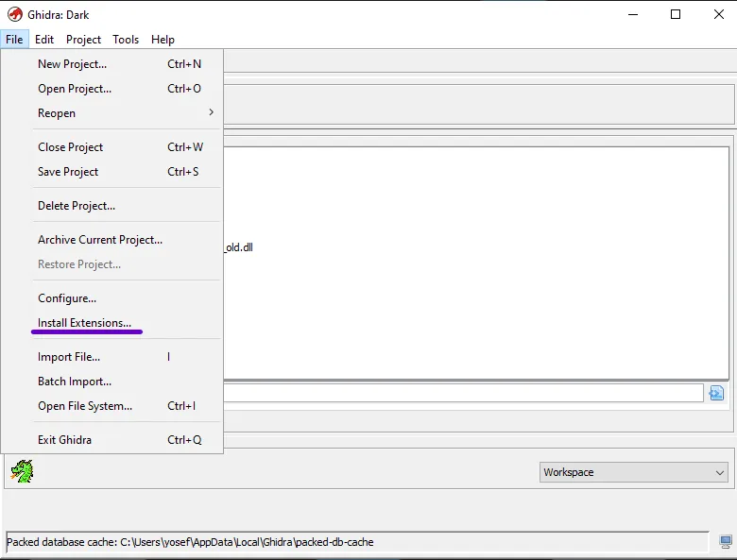Click the greyed Restore Project... entry
The width and height of the screenshot is (737, 560).
[x=111, y=264]
